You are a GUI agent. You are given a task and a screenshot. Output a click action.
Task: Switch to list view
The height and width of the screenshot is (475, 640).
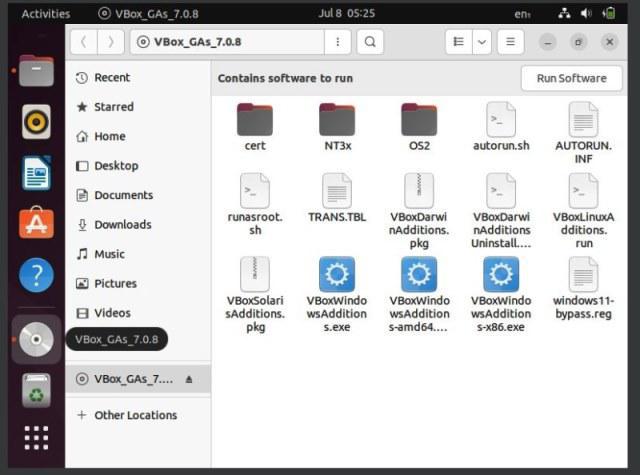[x=459, y=42]
